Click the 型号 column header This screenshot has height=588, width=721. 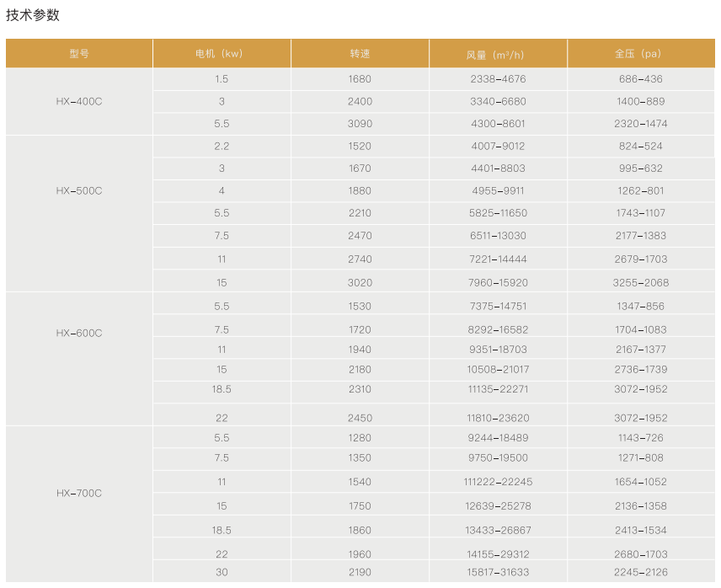[x=79, y=54]
